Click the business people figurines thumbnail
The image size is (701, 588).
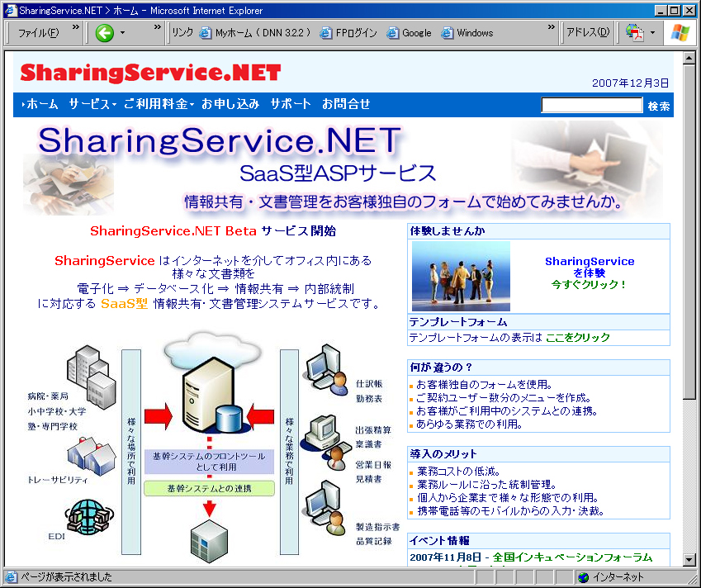(461, 276)
